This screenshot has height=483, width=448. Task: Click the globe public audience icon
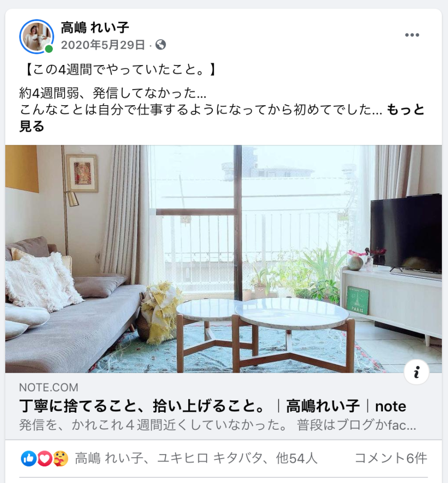[x=161, y=45]
